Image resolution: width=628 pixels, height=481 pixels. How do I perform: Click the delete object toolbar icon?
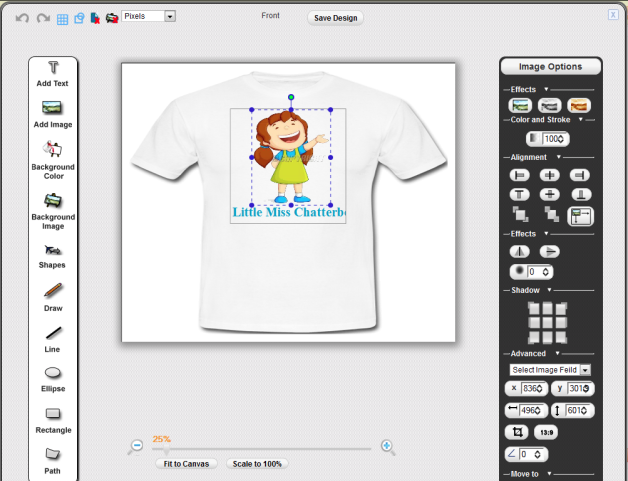(95, 18)
